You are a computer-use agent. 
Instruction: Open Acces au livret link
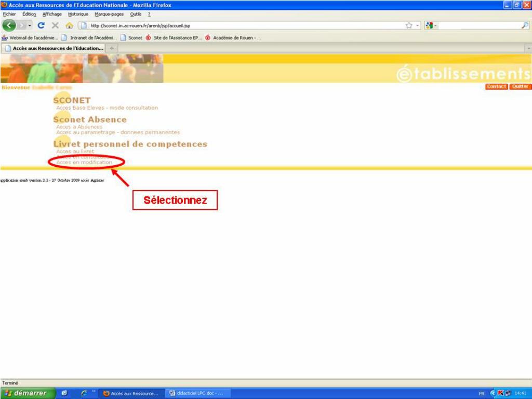click(x=75, y=151)
